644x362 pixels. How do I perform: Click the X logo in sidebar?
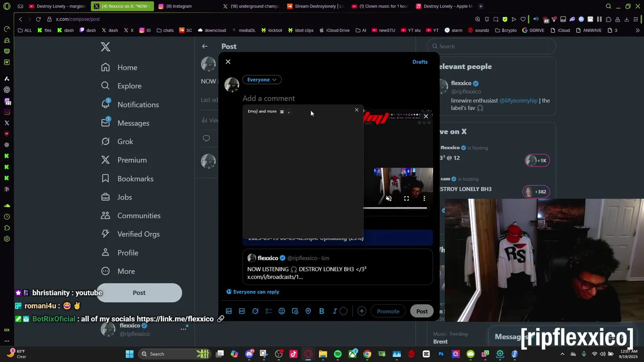pos(105,47)
